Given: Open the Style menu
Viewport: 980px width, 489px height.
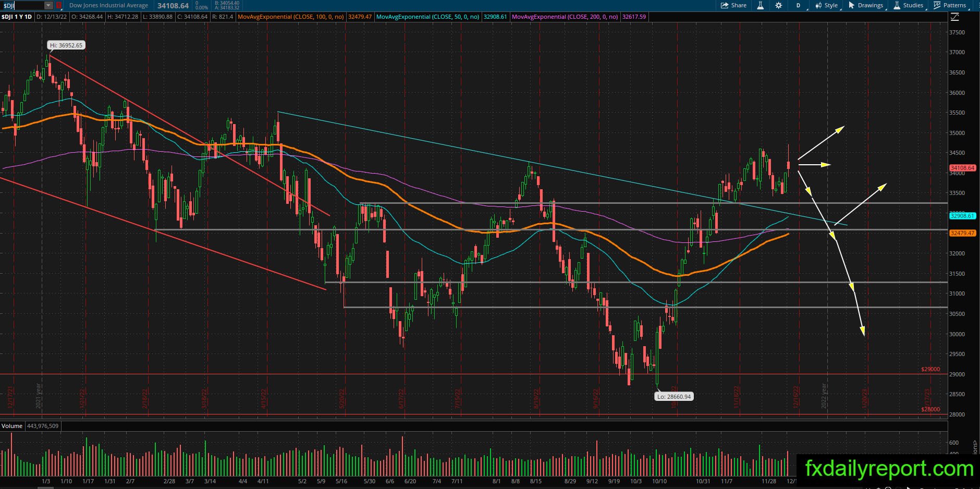Looking at the screenshot, I should (x=827, y=5).
